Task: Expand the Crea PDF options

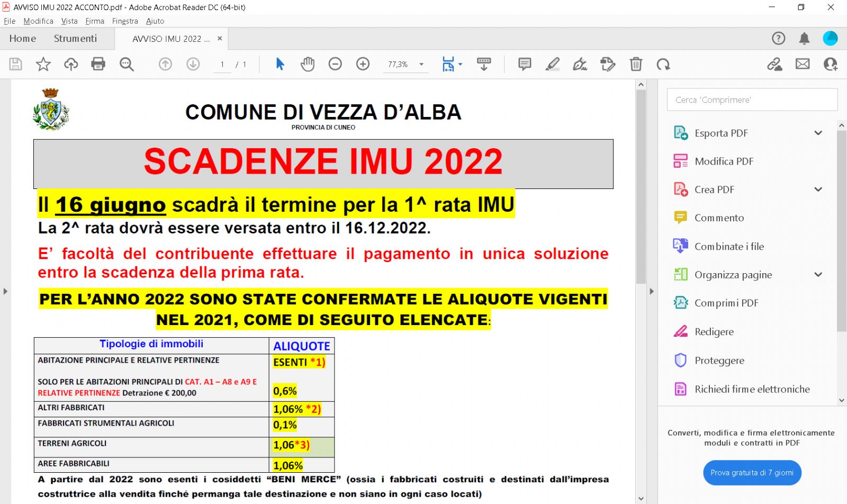Action: pos(818,190)
